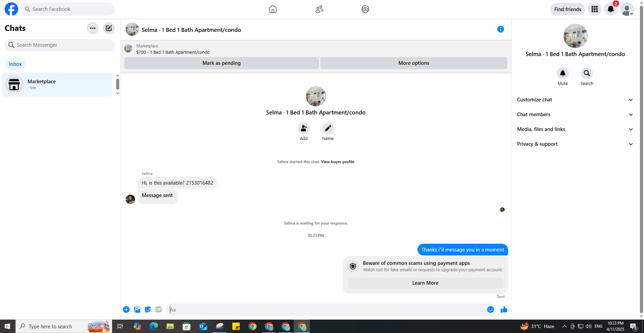Show hidden system tray icons
Viewport: 644px width, 333px height.
click(564, 326)
